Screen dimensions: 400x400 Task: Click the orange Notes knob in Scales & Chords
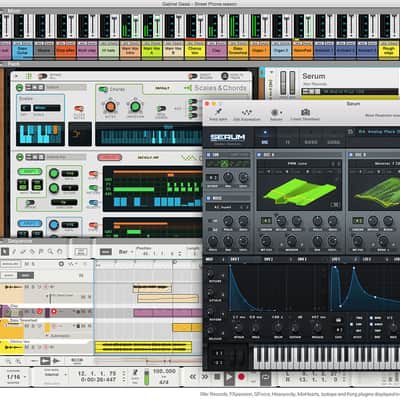pyautogui.click(x=110, y=107)
